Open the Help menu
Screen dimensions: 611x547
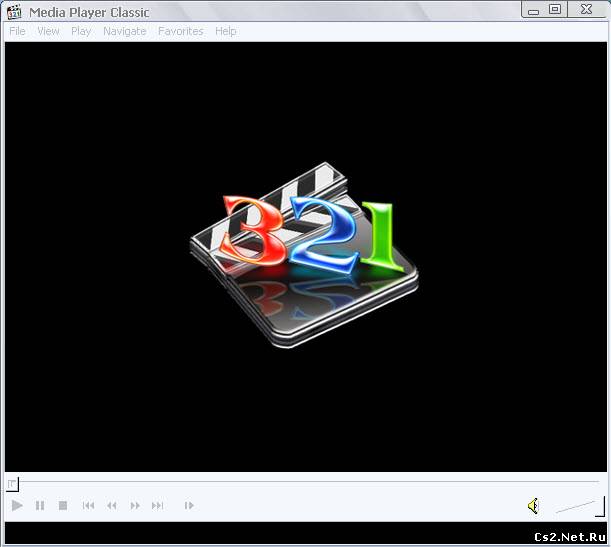(x=226, y=31)
